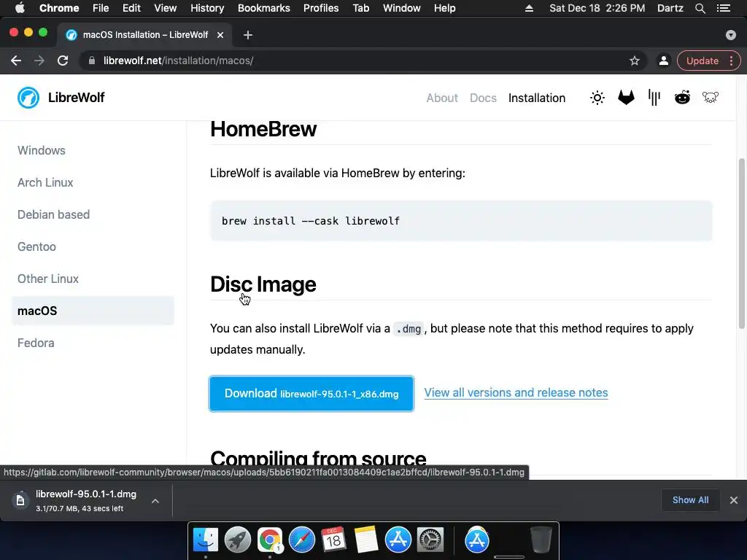Select Arch Linux in sidebar
This screenshot has height=560, width=747.
(x=45, y=182)
